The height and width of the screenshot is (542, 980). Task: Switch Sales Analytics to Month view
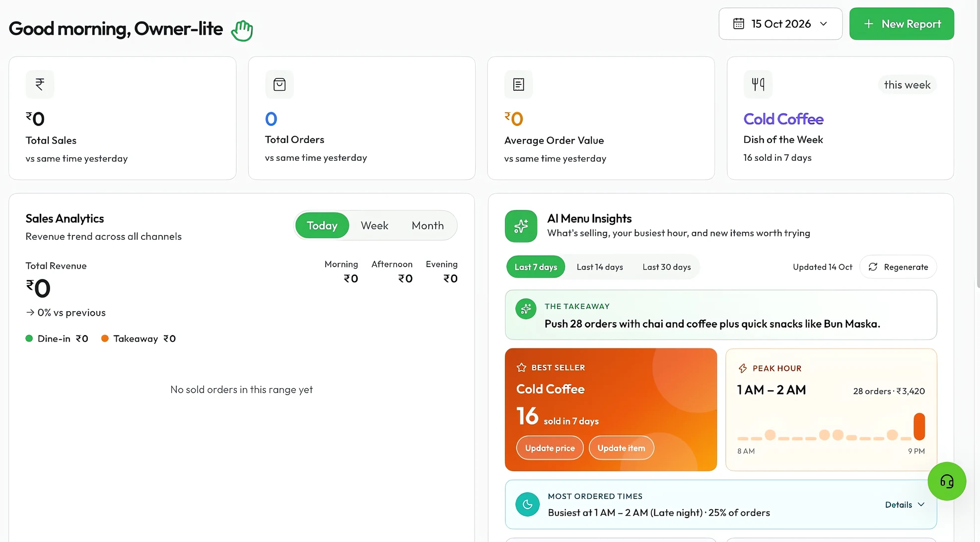(427, 226)
